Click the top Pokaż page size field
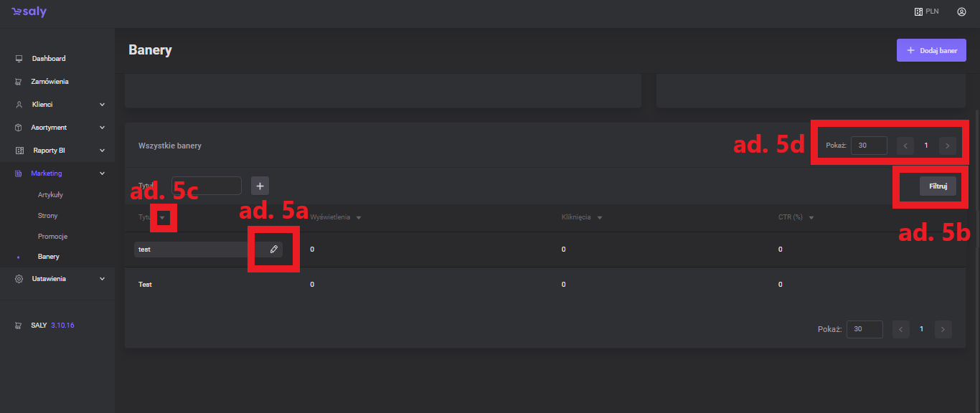 click(869, 146)
